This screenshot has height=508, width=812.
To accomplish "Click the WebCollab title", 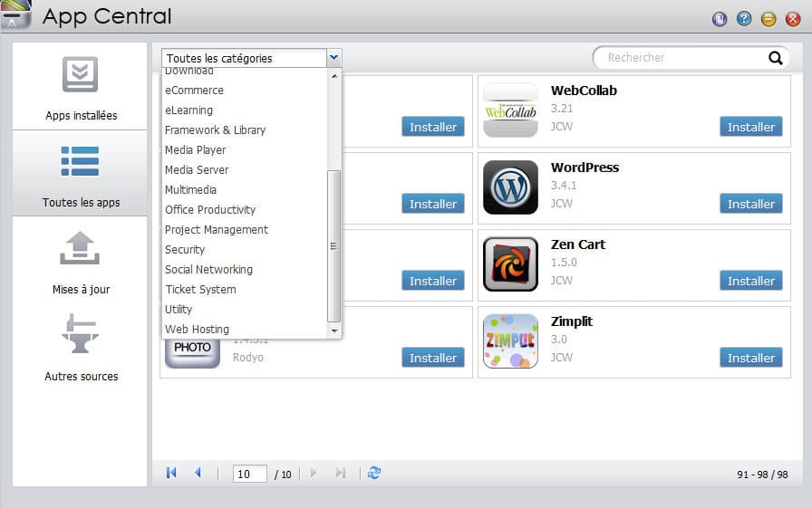I will click(x=584, y=91).
